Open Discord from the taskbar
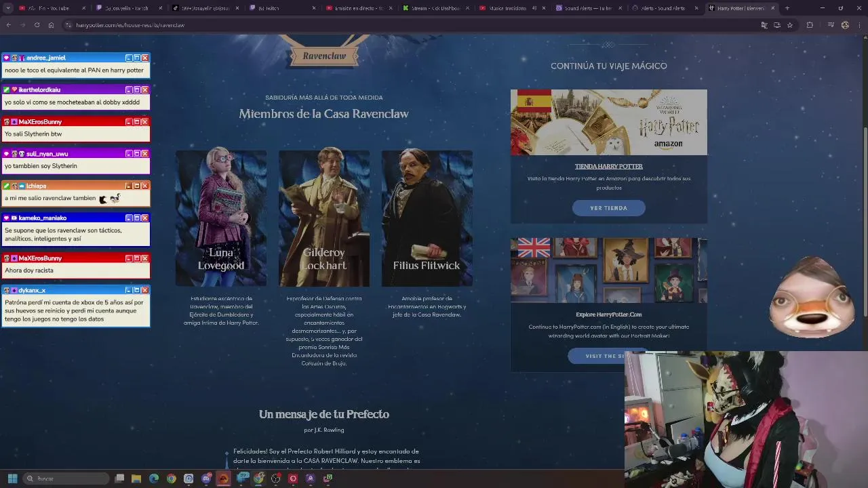This screenshot has width=868, height=488. point(206,479)
